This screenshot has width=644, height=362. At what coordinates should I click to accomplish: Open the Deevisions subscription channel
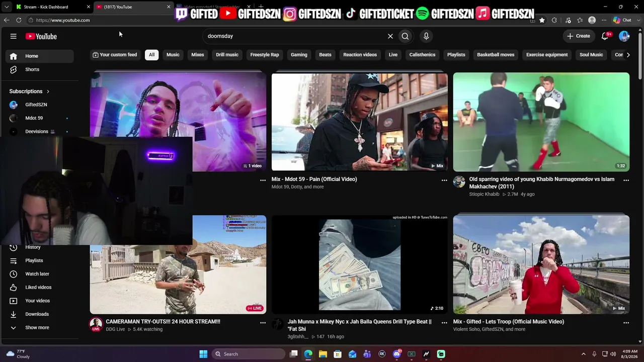pos(40,131)
